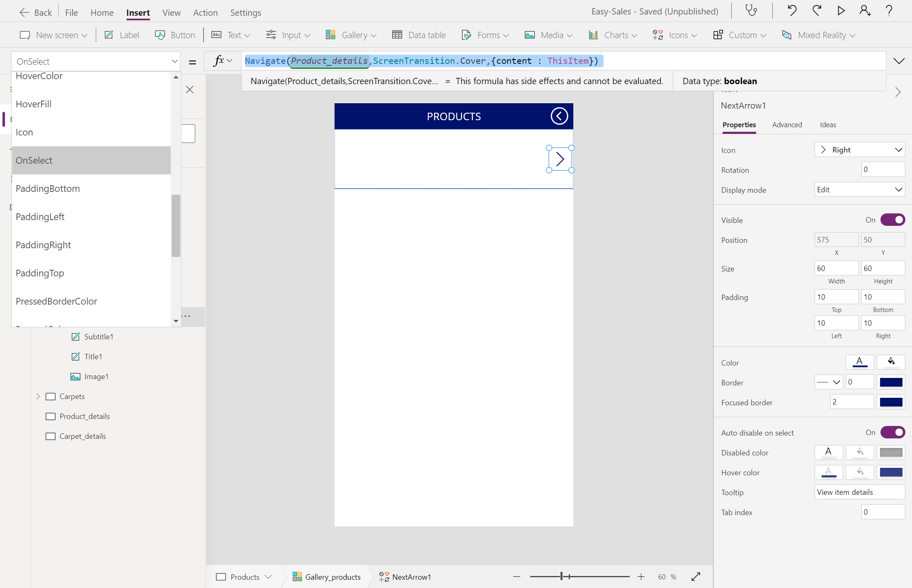This screenshot has width=912, height=588.
Task: Click the zoom in plus icon
Action: coord(641,576)
